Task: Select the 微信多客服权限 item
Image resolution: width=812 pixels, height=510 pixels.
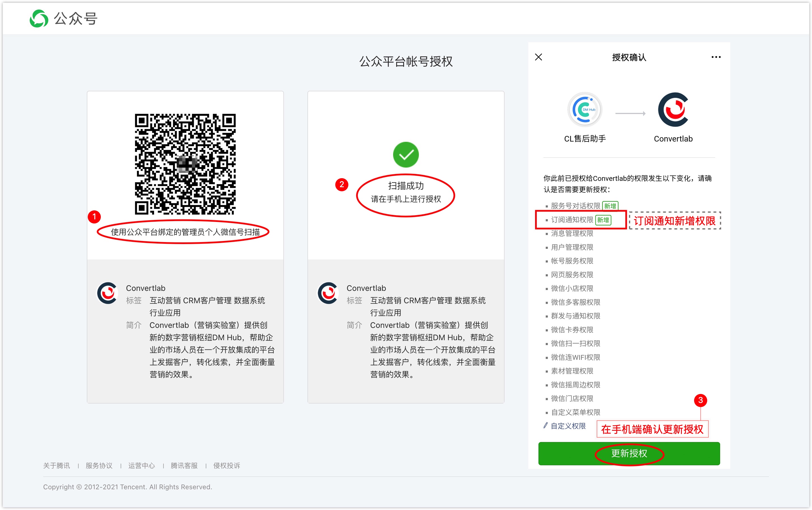Action: [x=575, y=302]
